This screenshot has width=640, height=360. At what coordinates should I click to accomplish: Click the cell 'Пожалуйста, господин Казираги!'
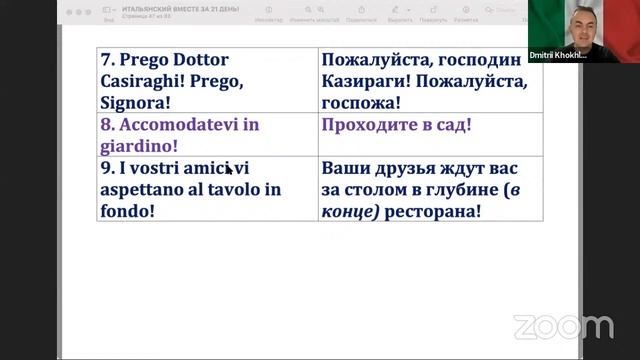tap(431, 80)
